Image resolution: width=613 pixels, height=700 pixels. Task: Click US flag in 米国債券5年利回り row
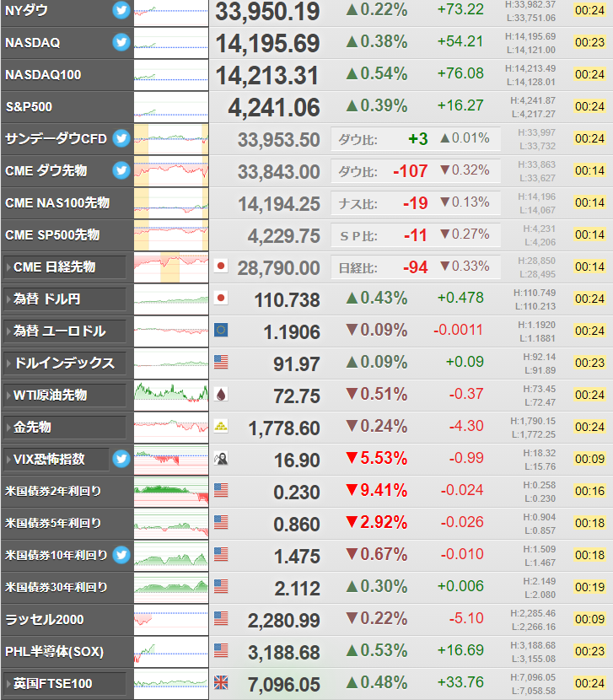pyautogui.click(x=221, y=522)
